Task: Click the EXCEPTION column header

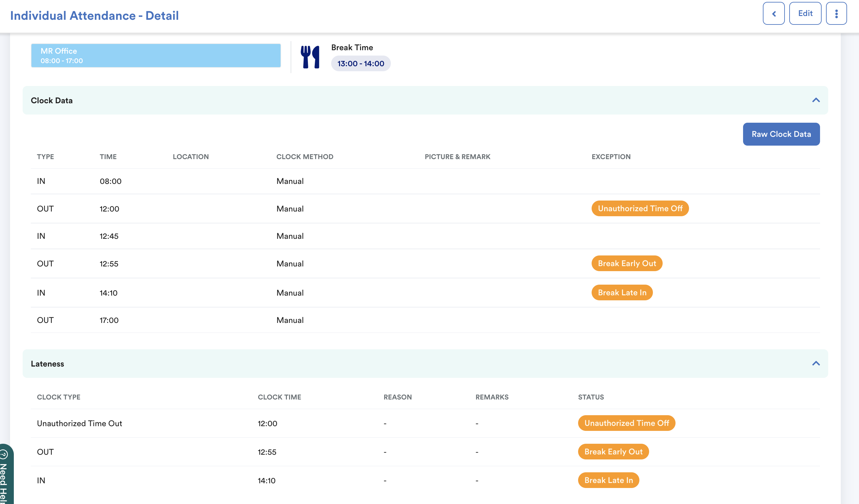Action: click(x=611, y=157)
